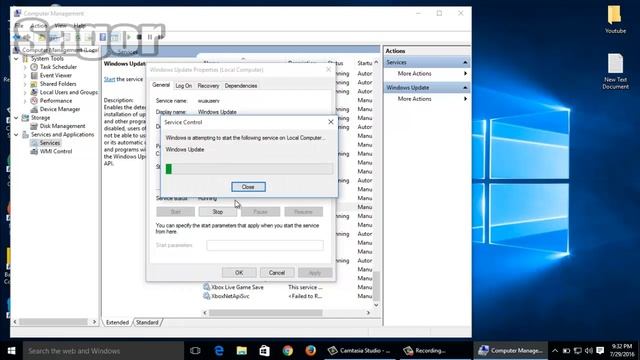
Task: Click OK in Windows Update Properties
Action: tap(239, 273)
